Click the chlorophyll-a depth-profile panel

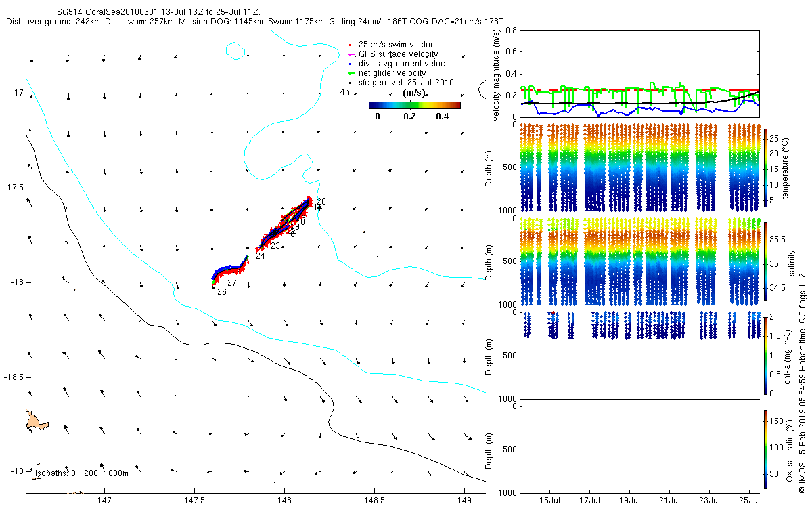[639, 356]
